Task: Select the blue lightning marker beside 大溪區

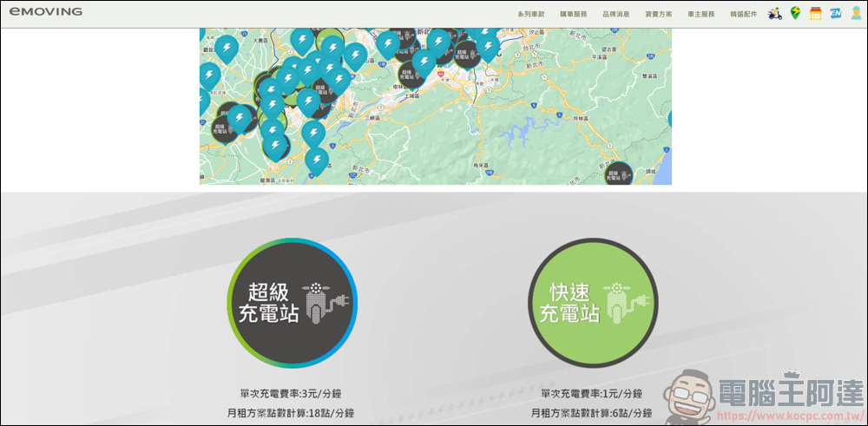Action: 227,49
